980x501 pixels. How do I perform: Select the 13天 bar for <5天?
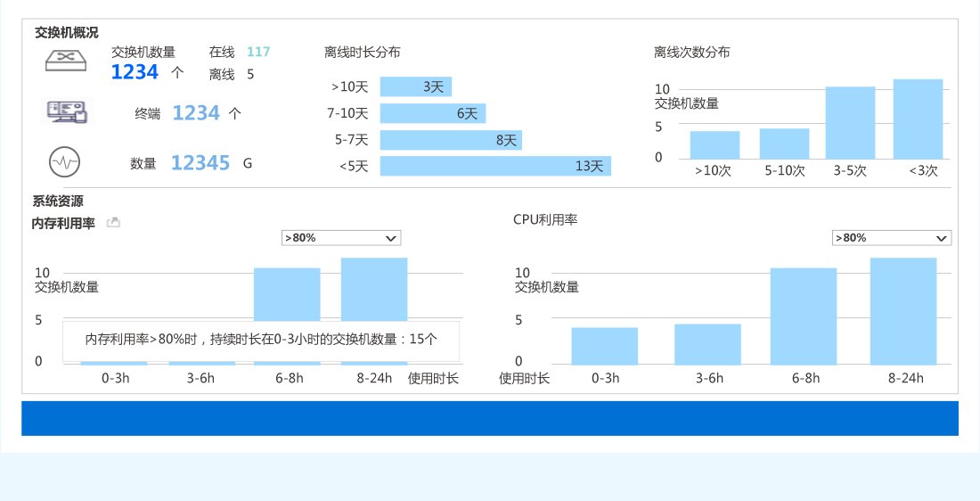[495, 167]
